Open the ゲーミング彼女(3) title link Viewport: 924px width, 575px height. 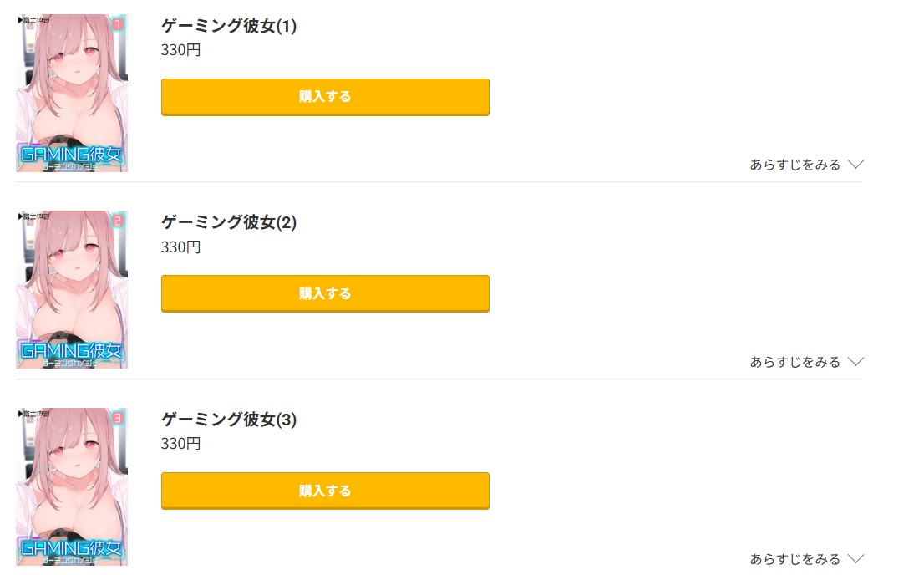(x=229, y=420)
